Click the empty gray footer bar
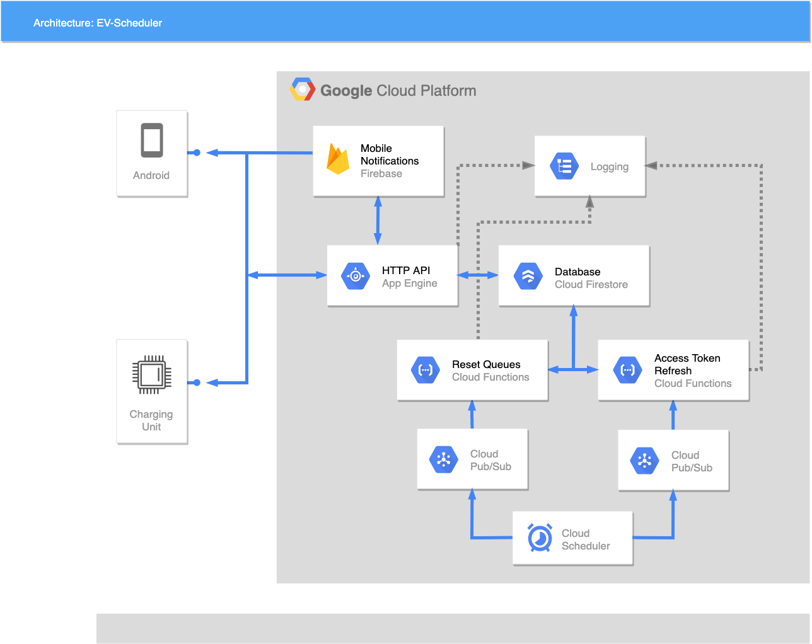This screenshot has width=812, height=644. (453, 628)
